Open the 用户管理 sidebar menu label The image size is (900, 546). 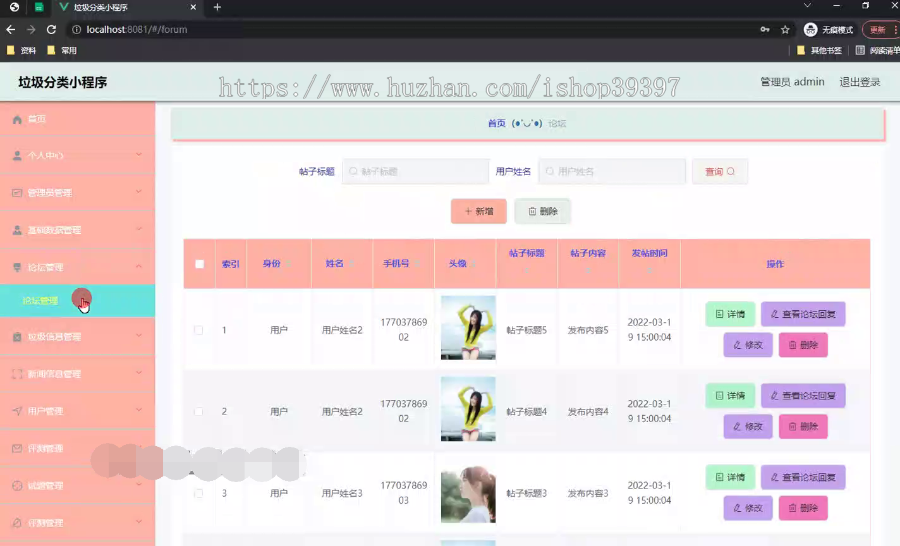[x=45, y=411]
